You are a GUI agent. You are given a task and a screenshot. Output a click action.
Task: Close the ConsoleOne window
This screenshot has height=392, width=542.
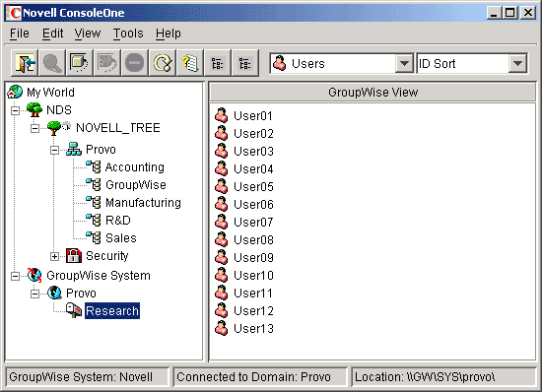coord(528,13)
